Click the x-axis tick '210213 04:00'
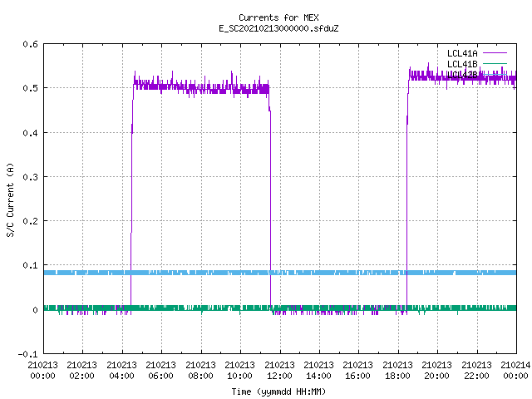The image size is (532, 399). coord(121,371)
